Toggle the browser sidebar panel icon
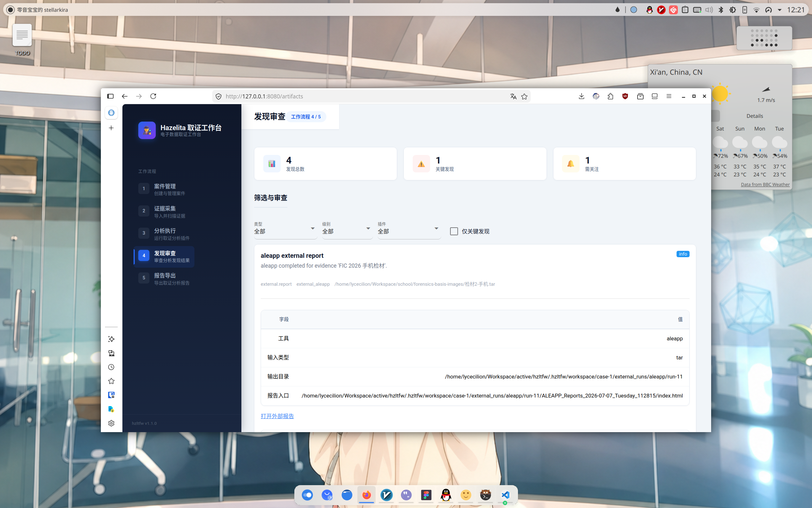Image resolution: width=812 pixels, height=508 pixels. click(110, 97)
